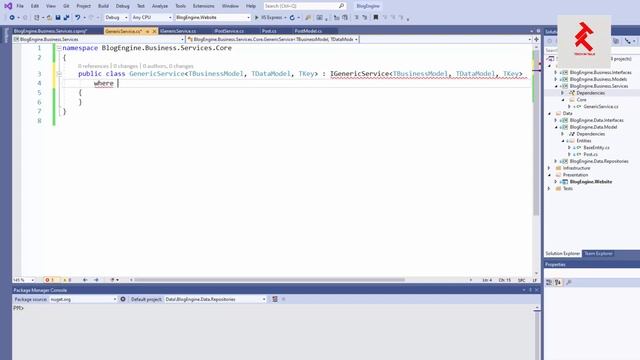Open the BlogEngine.Website startup project dropdown

click(213, 18)
